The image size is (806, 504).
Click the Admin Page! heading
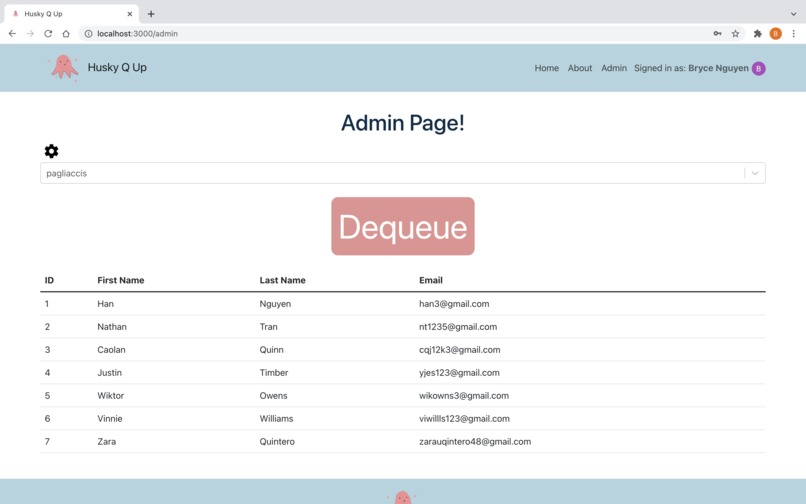tap(402, 123)
